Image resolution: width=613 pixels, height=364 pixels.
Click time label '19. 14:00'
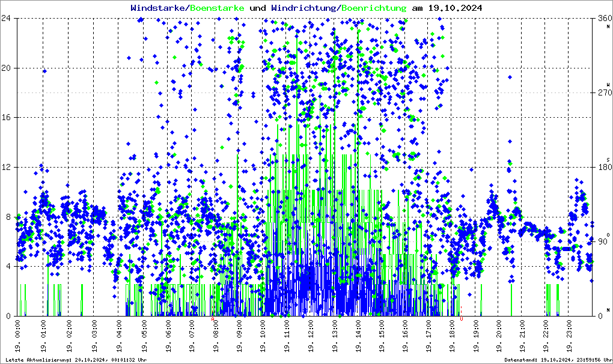358,336
